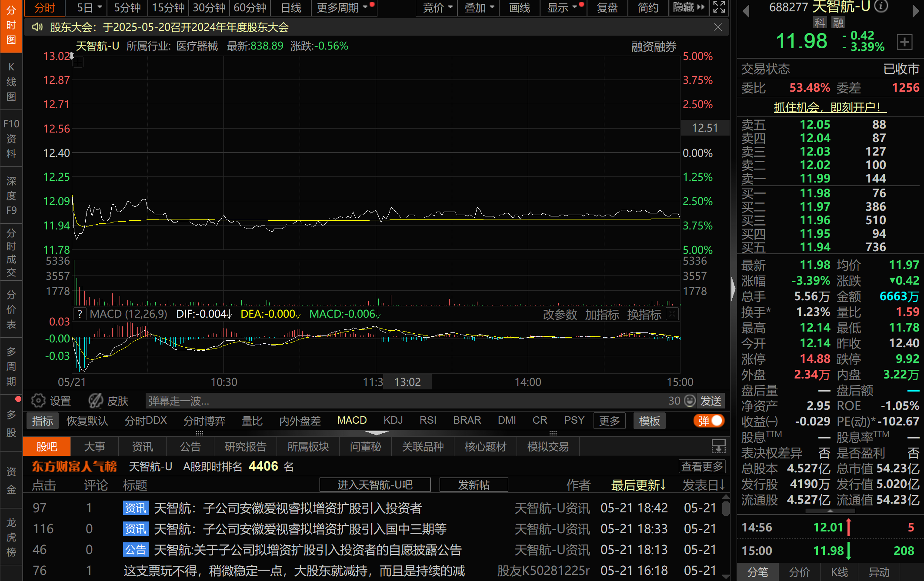
Task: Open the 叠加 overlay dropdown
Action: tap(479, 7)
